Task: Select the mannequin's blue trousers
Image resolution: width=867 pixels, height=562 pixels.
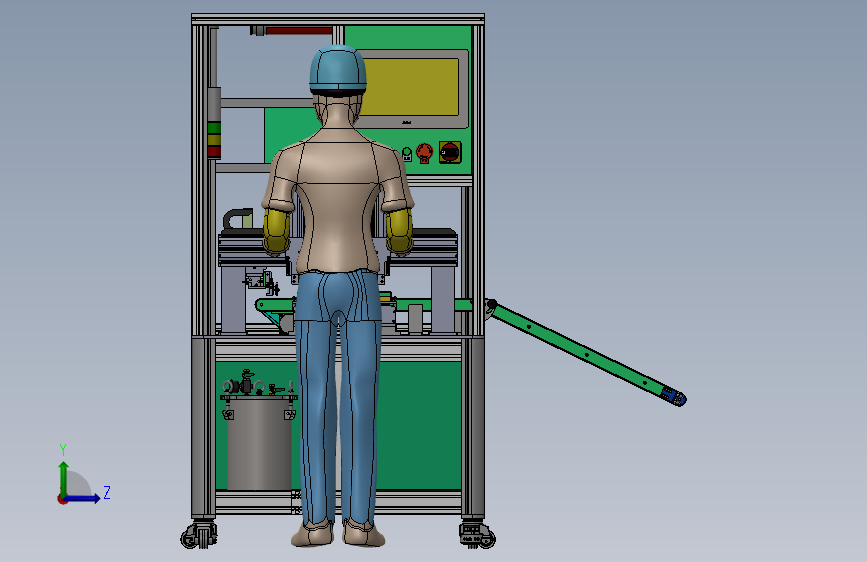Action: (x=338, y=396)
